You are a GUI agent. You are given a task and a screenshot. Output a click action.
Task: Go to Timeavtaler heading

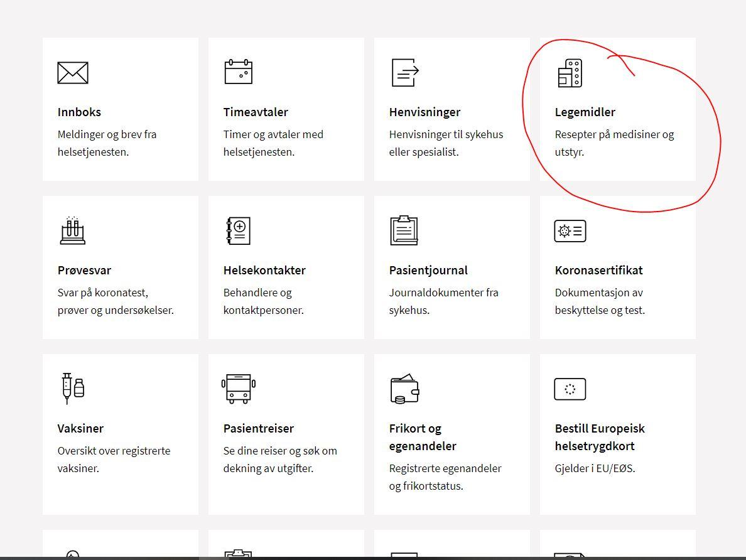(x=256, y=112)
